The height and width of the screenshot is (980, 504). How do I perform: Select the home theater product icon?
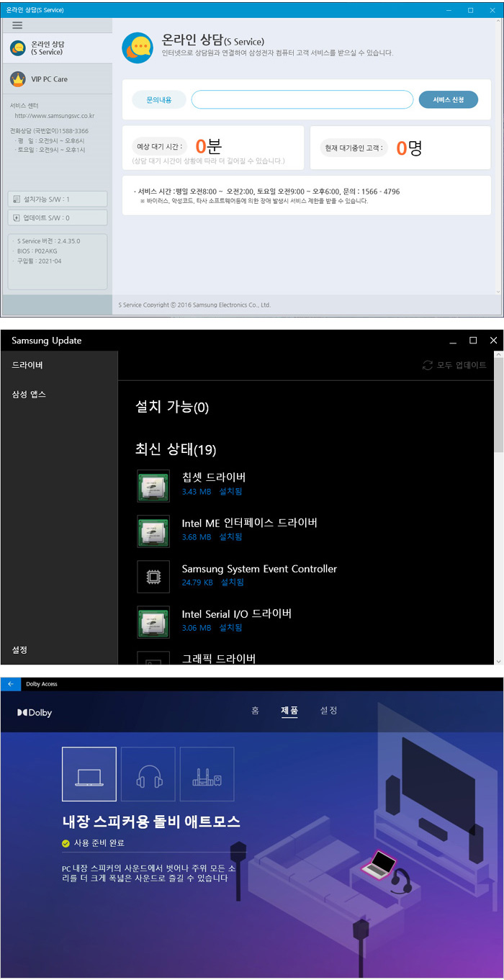(207, 774)
